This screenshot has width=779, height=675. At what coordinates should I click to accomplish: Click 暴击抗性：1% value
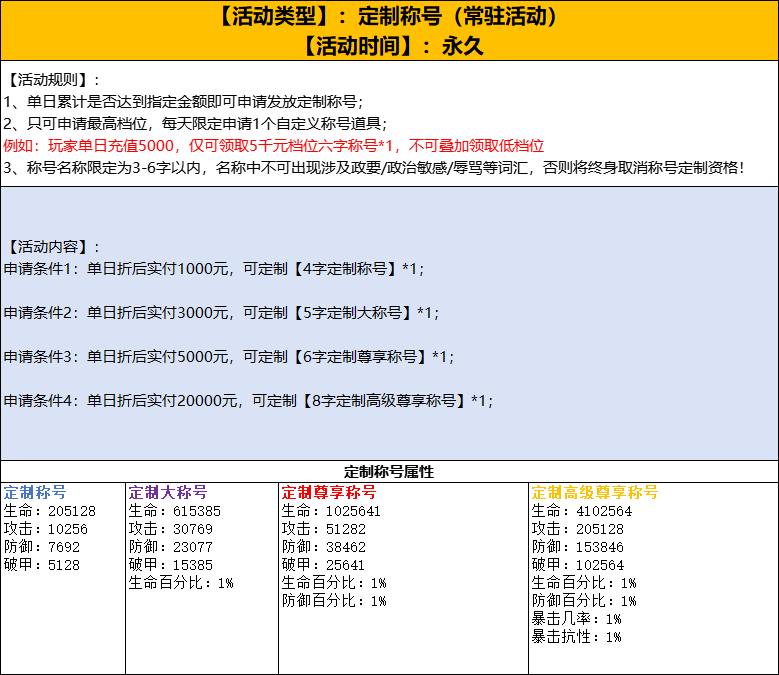pos(577,636)
